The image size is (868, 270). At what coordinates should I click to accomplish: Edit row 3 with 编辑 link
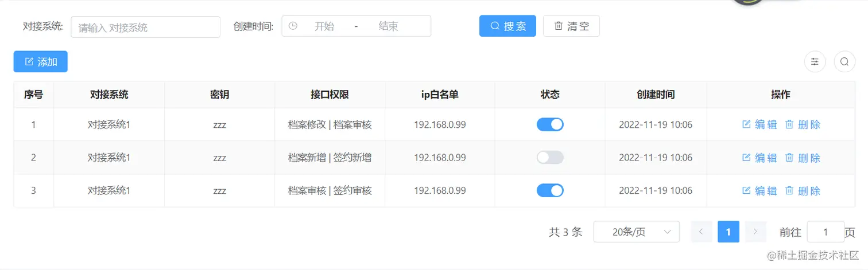(759, 190)
